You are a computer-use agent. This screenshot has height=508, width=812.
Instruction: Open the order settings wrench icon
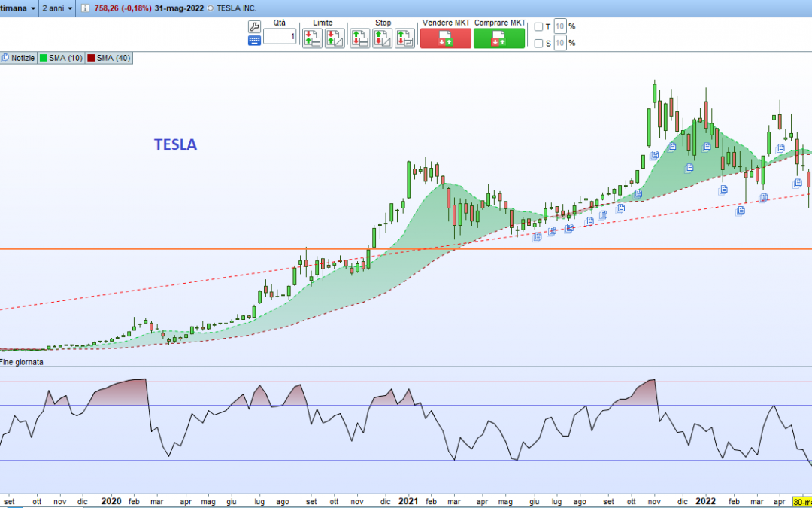254,28
